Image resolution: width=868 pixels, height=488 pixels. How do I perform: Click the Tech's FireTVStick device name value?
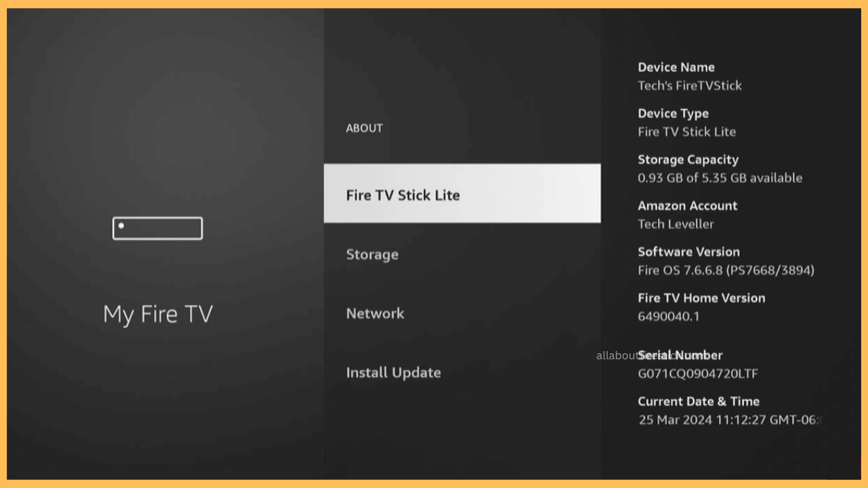coord(690,85)
